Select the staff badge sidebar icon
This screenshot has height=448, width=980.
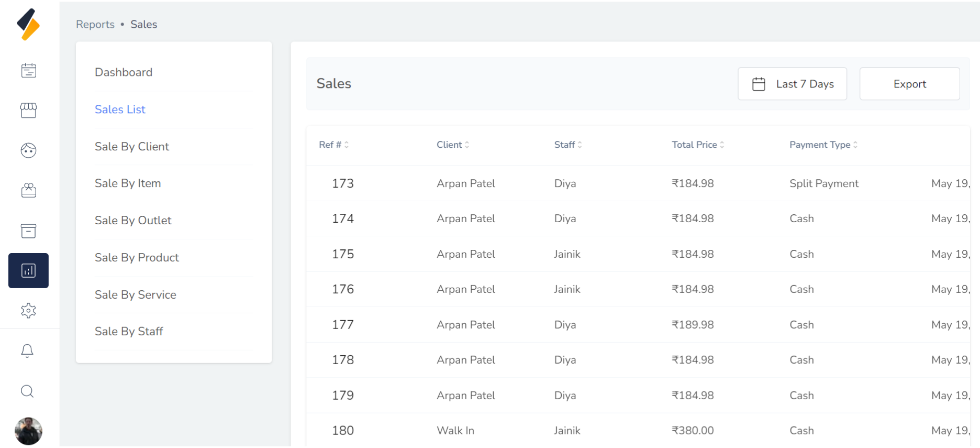(28, 190)
